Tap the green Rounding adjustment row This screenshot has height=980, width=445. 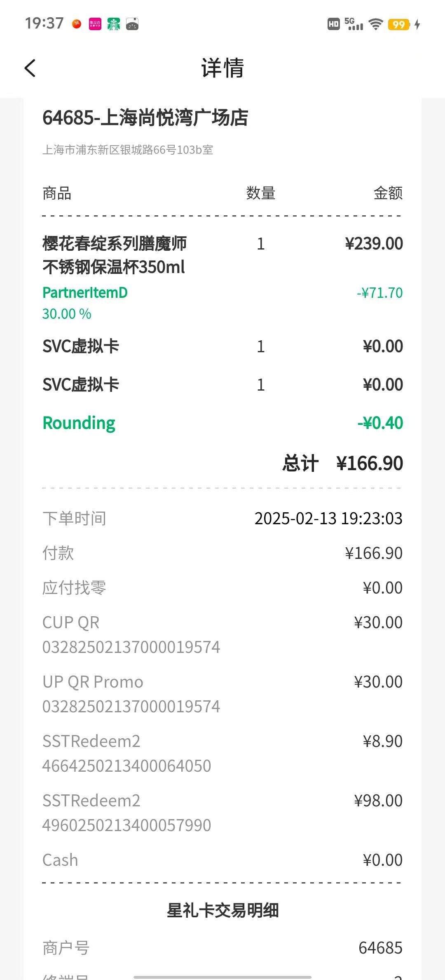coord(222,423)
